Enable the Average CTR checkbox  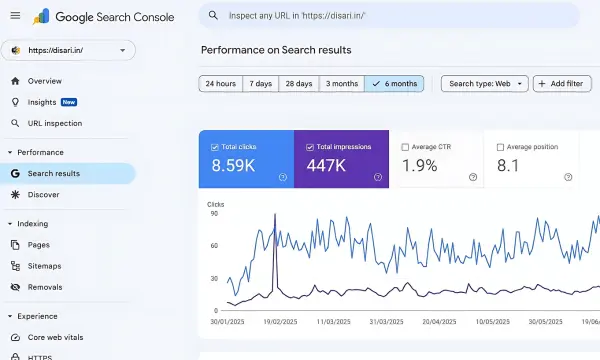(x=405, y=147)
